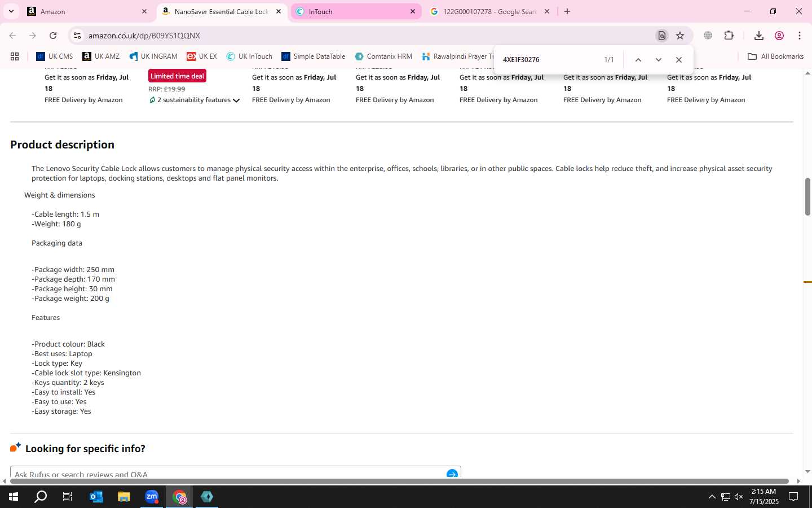Click the 'Lock type: Key' line
Image resolution: width=812 pixels, height=508 pixels.
pyautogui.click(x=57, y=364)
